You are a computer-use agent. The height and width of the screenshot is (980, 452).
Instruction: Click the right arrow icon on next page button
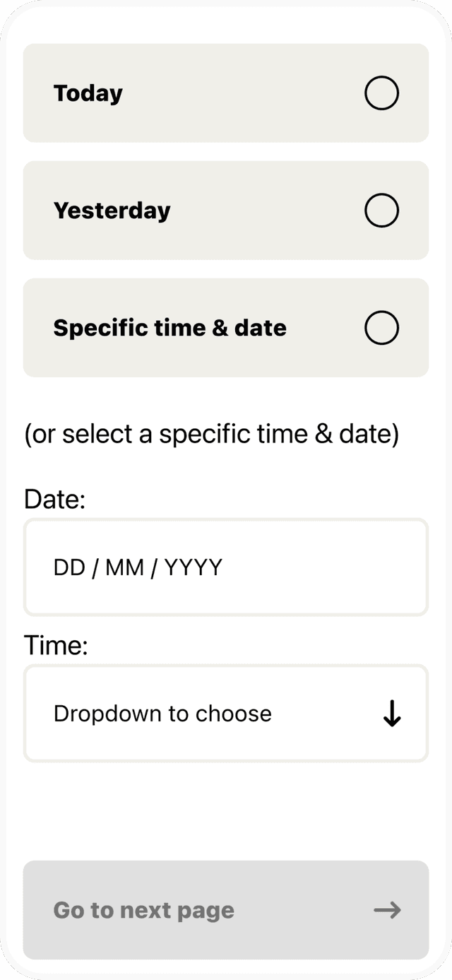tap(387, 910)
